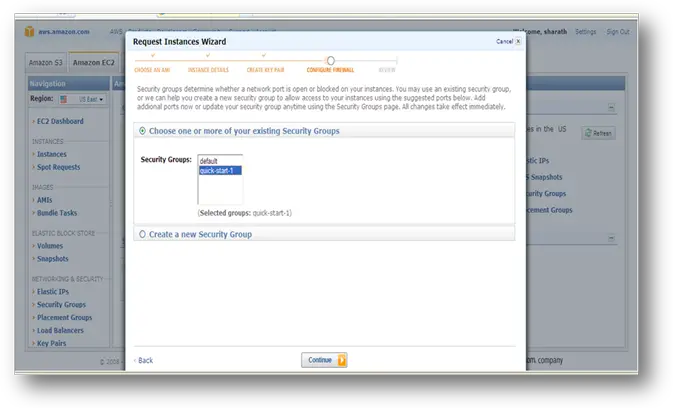673x408 pixels.
Task: Open Spot Requests in navigation
Action: point(58,167)
